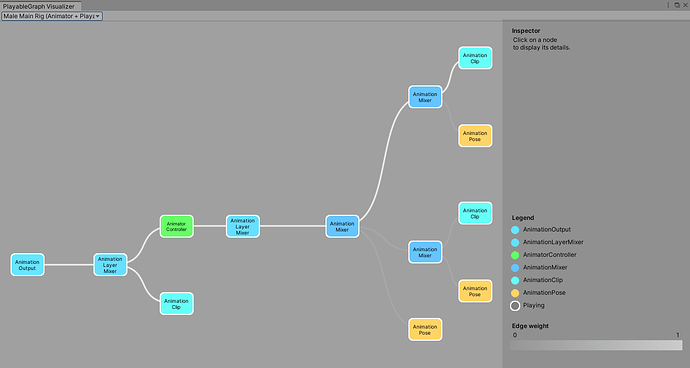The image size is (690, 368).
Task: Click the 'Click on a node' hint text
Action: [535, 40]
